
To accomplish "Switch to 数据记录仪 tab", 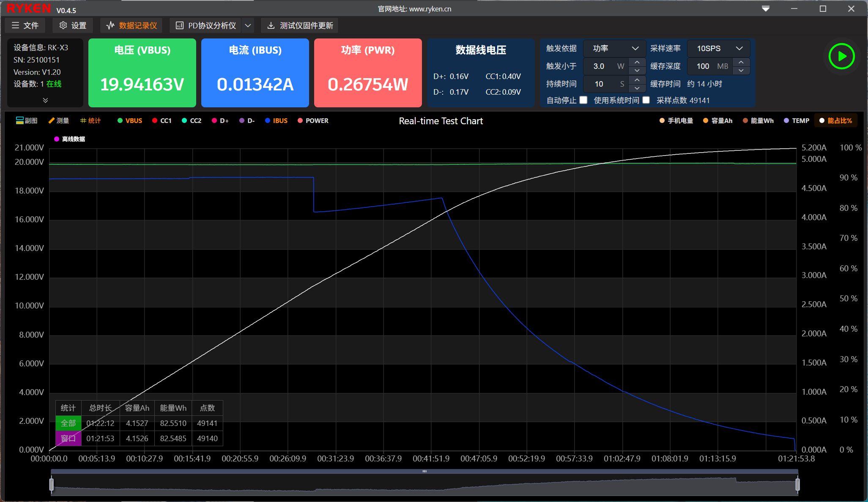I will [131, 25].
